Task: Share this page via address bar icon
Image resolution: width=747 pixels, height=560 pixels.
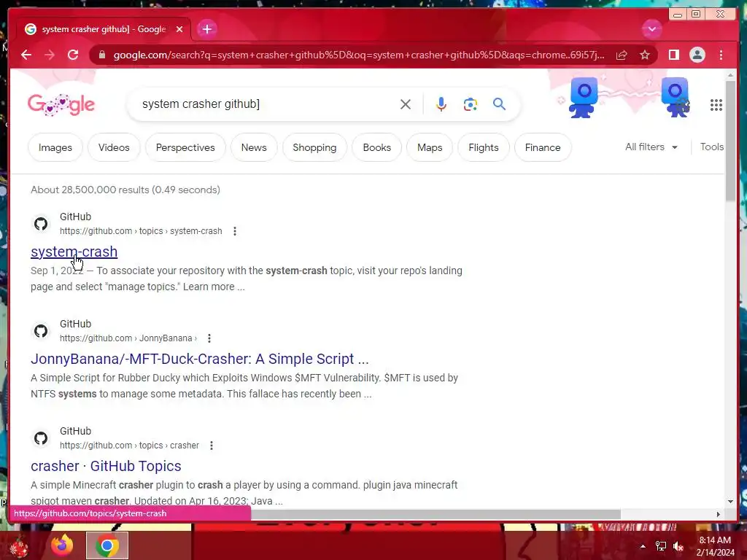Action: click(x=622, y=55)
